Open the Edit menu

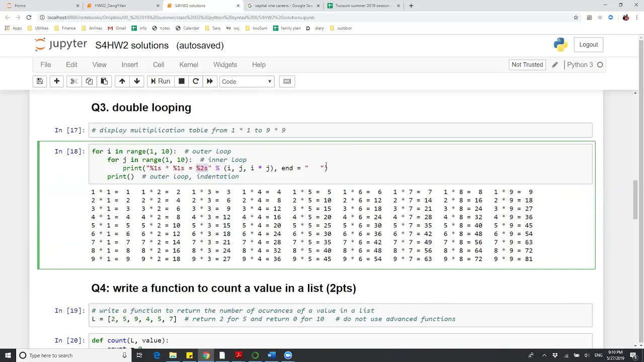pyautogui.click(x=71, y=65)
